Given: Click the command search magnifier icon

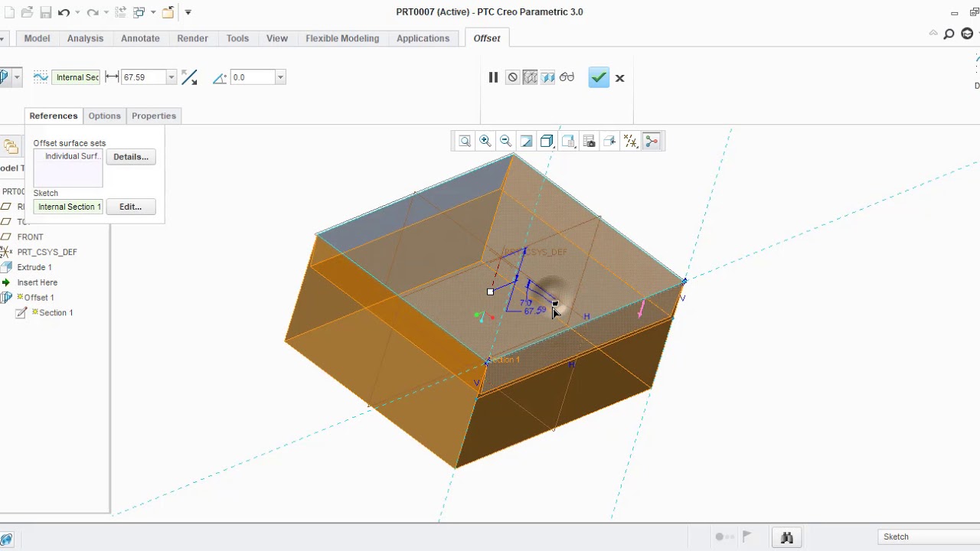Looking at the screenshot, I should coord(949,34).
